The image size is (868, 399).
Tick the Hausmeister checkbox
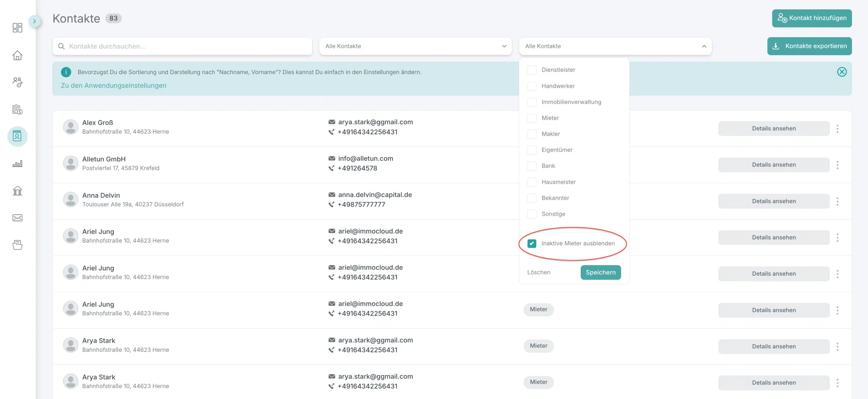(532, 182)
